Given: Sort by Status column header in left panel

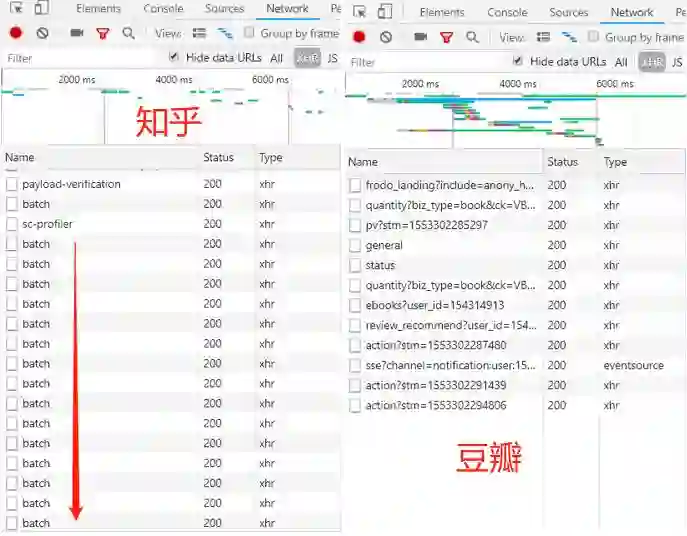Looking at the screenshot, I should [227, 157].
